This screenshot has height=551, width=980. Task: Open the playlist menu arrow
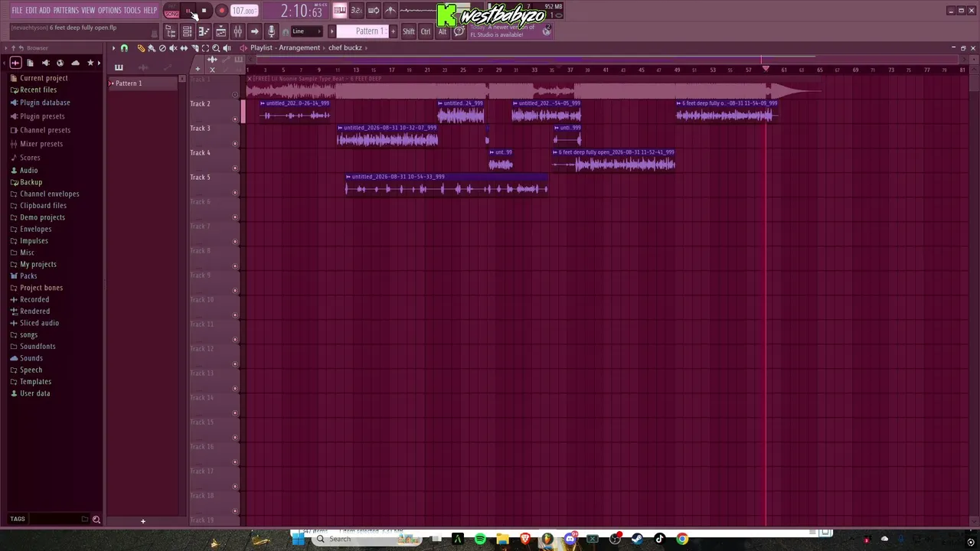tap(113, 48)
